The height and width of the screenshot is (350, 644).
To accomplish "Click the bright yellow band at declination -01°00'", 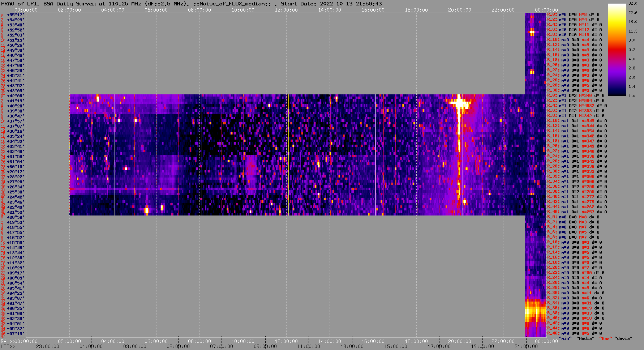I will 535,312.
